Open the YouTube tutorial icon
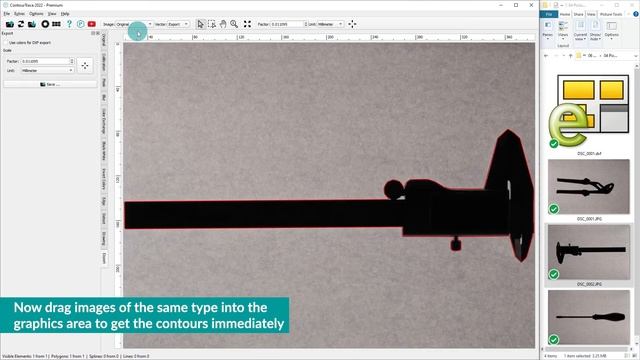 coord(91,24)
